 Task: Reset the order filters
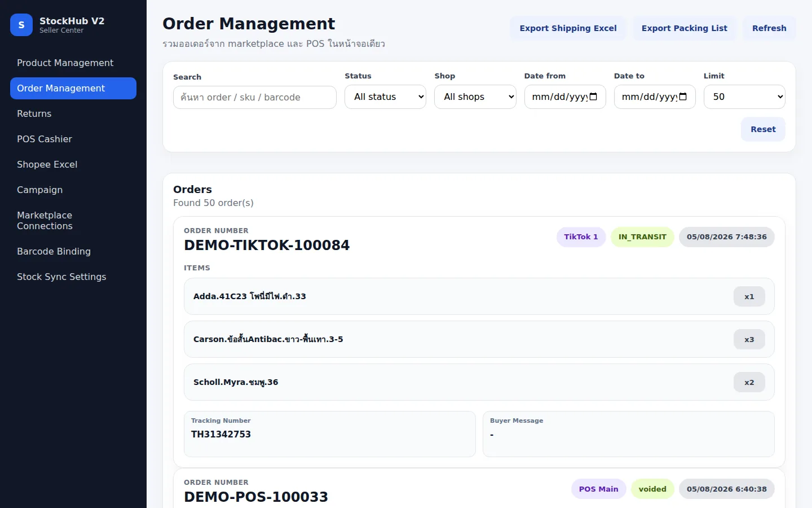click(763, 129)
